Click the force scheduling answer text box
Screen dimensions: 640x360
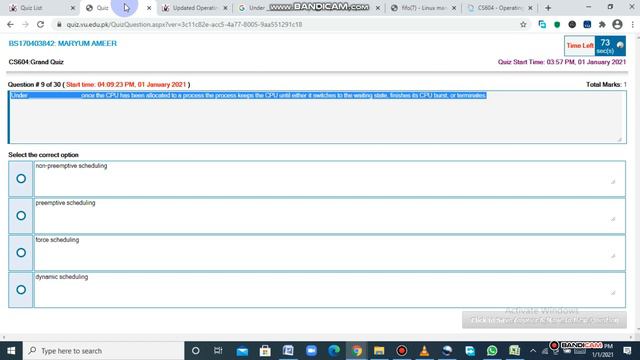[x=329, y=253]
